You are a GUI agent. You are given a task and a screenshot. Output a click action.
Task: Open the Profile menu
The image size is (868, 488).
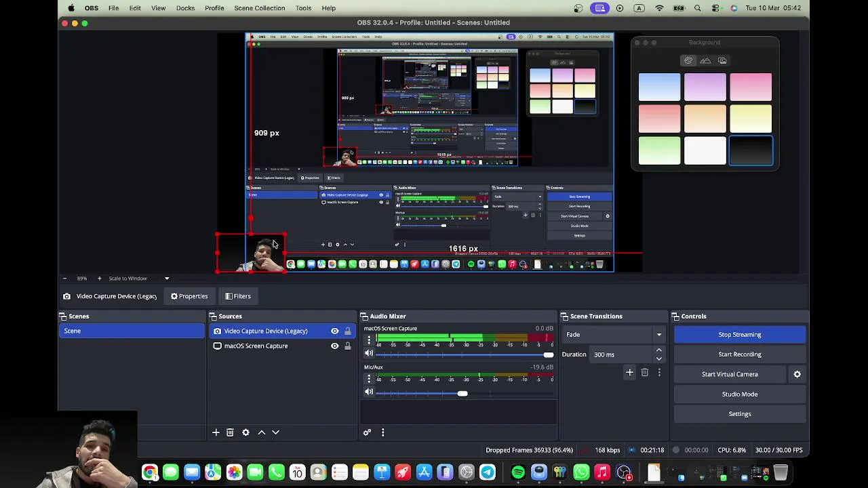[214, 8]
